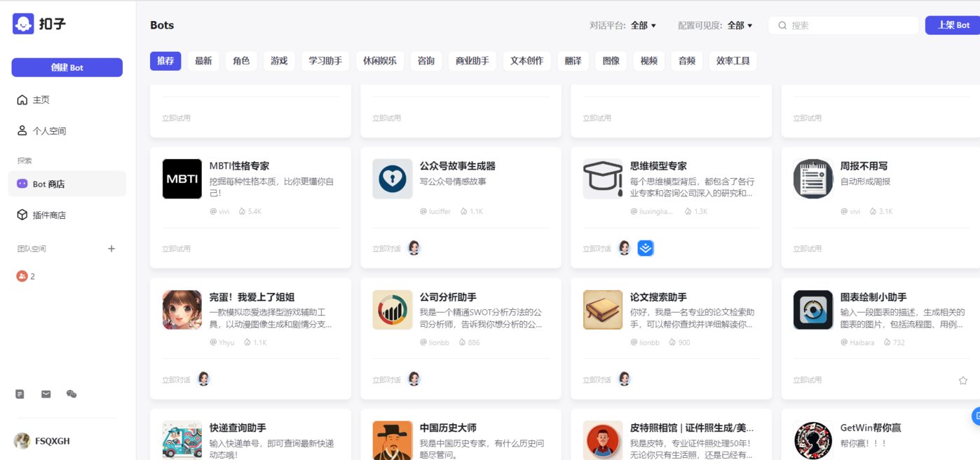The height and width of the screenshot is (460, 980).
Task: Click author @ Yhyu on 完蛋！我爱上了姐姐
Action: click(x=222, y=342)
